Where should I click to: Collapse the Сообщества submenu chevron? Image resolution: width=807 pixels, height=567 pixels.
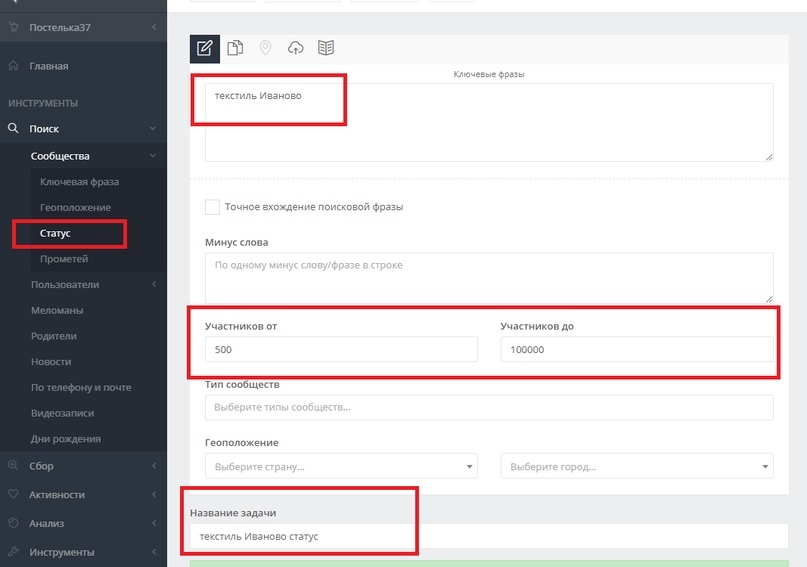153,155
